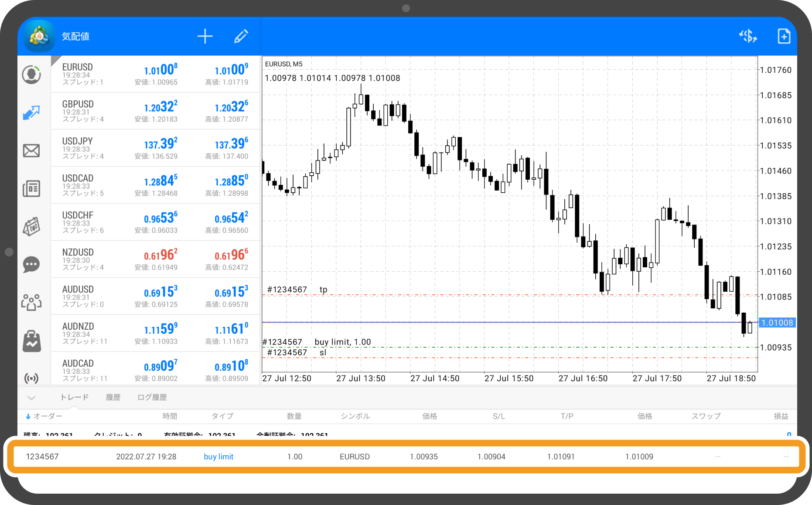Click the T/P column header
This screenshot has width=812, height=505.
coord(567,416)
